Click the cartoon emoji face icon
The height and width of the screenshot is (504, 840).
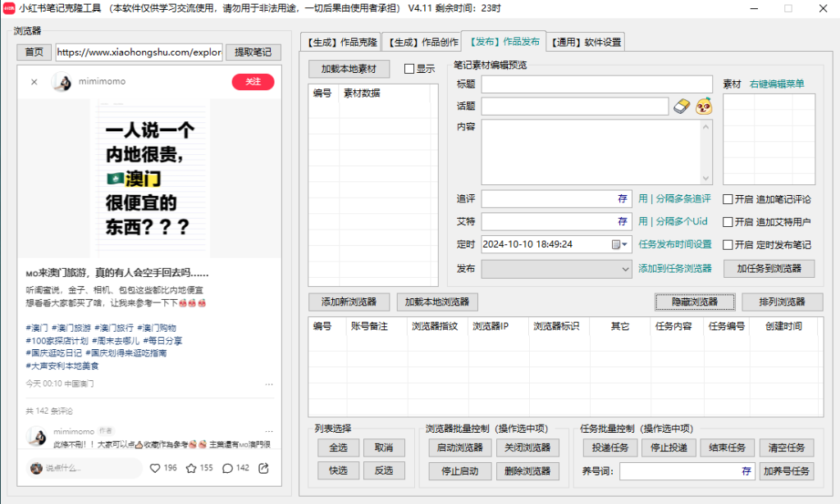[x=704, y=107]
